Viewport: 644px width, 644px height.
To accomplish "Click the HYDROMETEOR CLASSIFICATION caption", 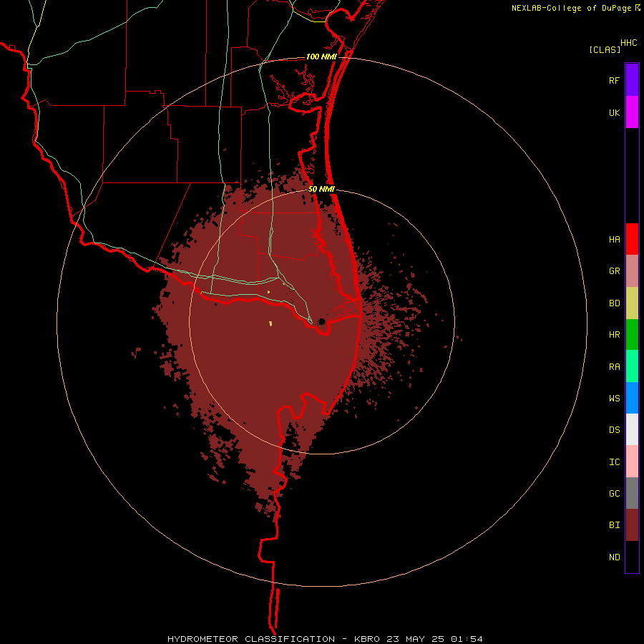I will click(x=251, y=639).
